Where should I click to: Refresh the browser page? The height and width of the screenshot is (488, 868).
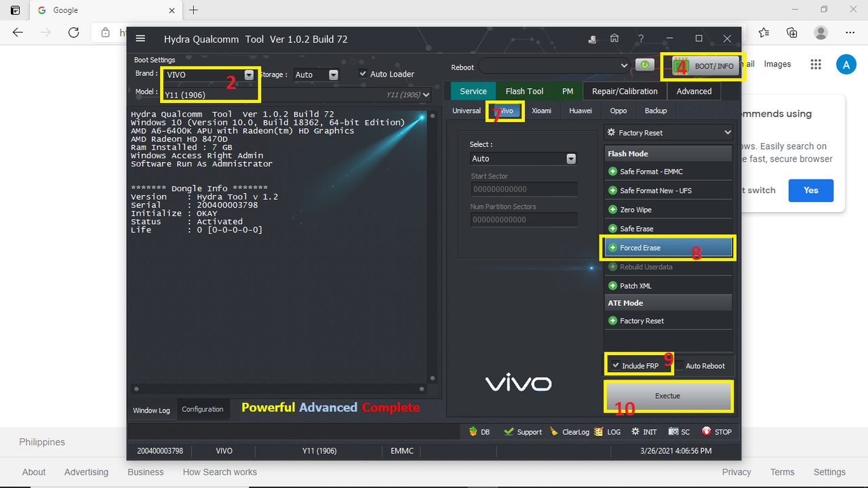click(73, 33)
